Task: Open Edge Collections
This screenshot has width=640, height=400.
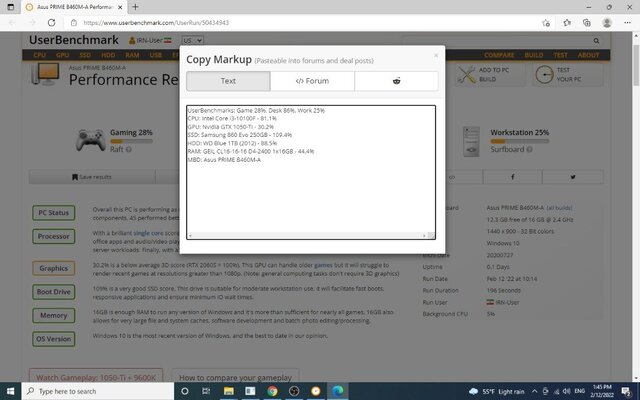Action: (587, 23)
